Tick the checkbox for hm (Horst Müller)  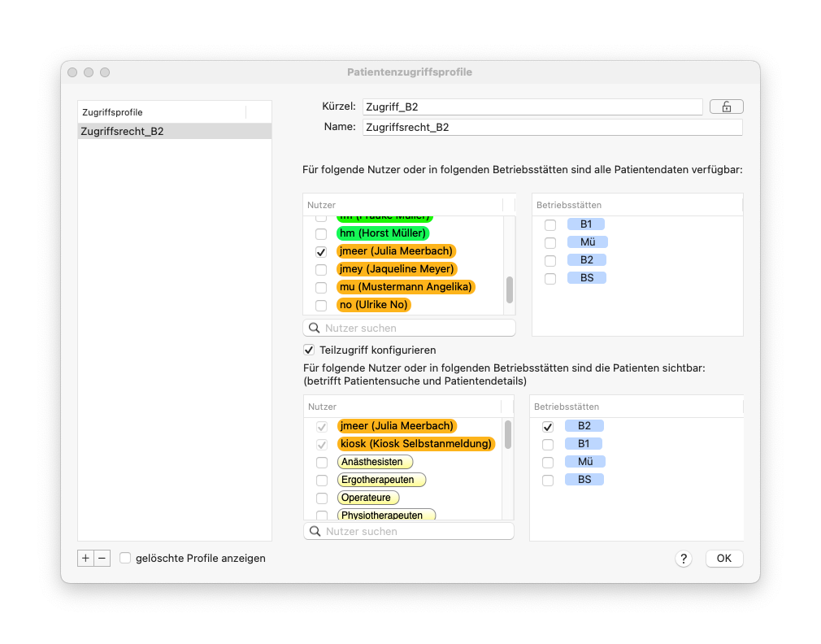tap(321, 234)
